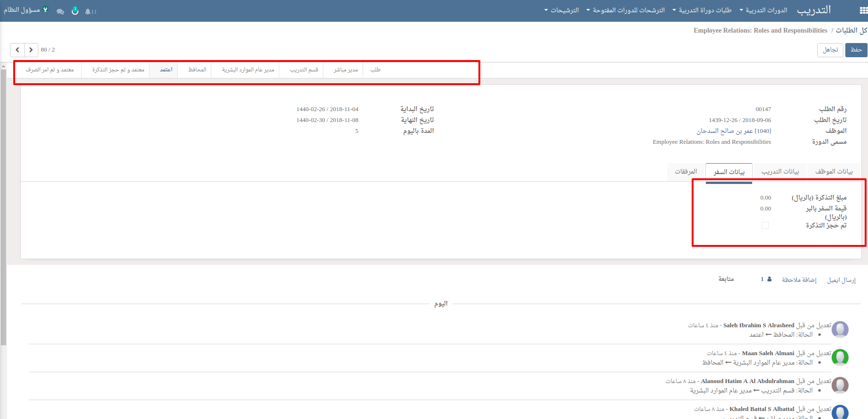Click the كل الطلبات breadcrumb link

click(851, 30)
